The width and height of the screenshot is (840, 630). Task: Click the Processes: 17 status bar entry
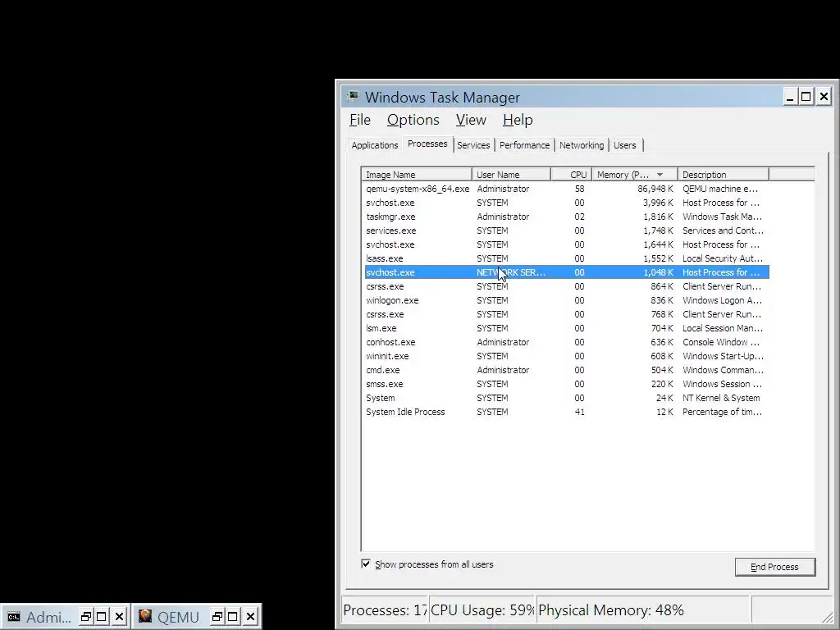(385, 610)
